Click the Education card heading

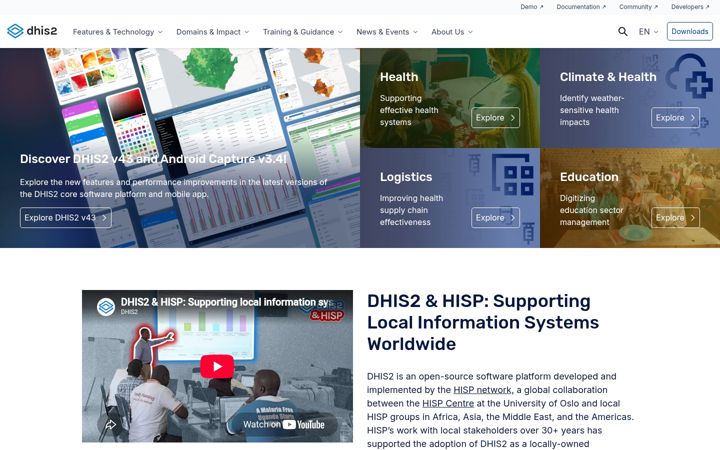[589, 177]
